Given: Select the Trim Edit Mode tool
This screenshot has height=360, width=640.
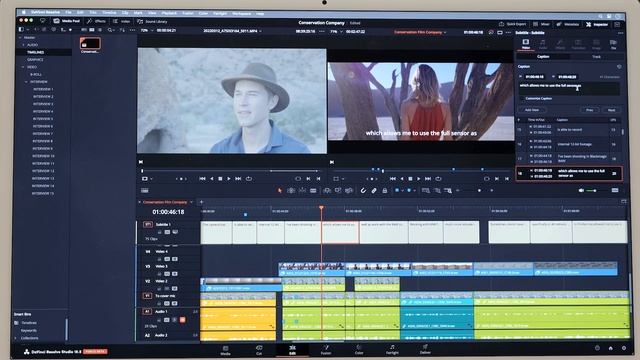Looking at the screenshot, I should 291,191.
